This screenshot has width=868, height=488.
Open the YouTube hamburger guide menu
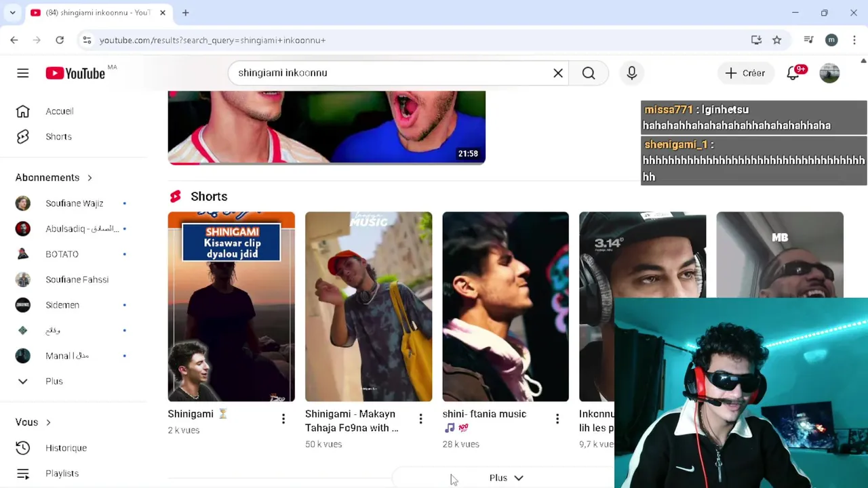click(22, 73)
